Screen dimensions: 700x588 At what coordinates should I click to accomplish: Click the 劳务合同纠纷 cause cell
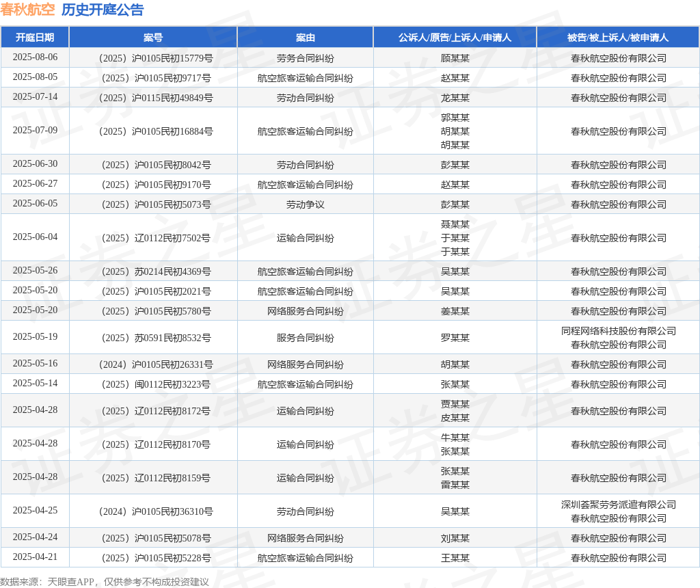click(306, 59)
